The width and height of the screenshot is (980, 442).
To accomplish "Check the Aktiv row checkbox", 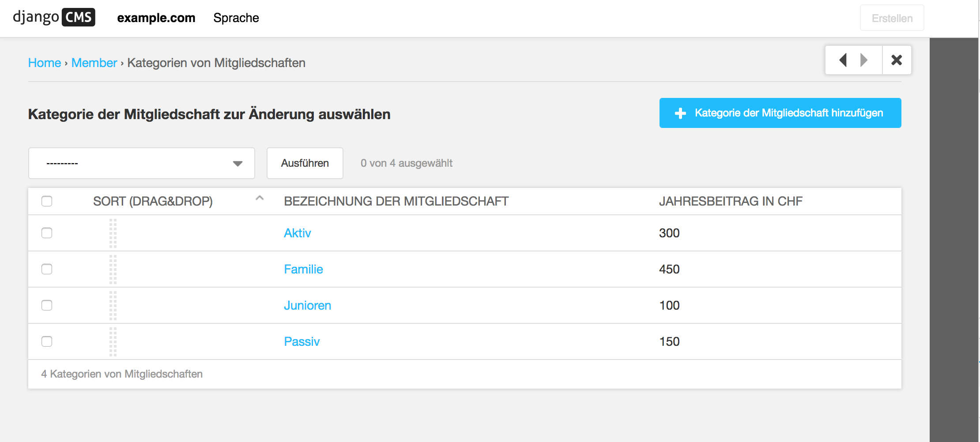I will tap(47, 233).
